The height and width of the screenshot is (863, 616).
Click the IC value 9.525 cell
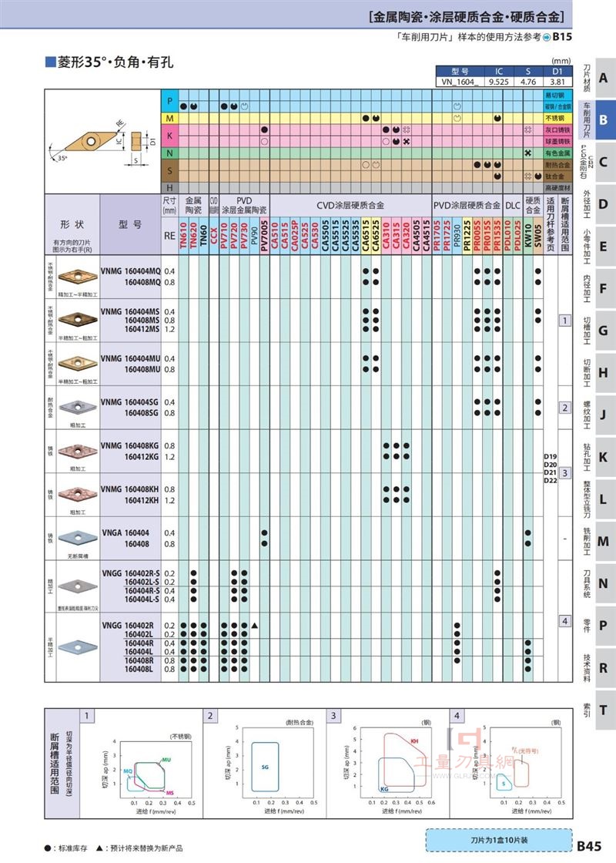tap(498, 82)
